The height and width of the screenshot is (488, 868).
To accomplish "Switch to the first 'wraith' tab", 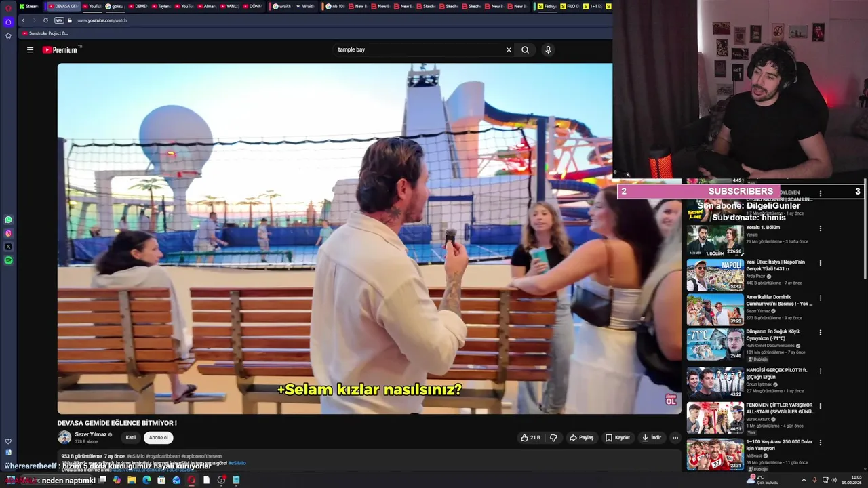I will [x=281, y=6].
